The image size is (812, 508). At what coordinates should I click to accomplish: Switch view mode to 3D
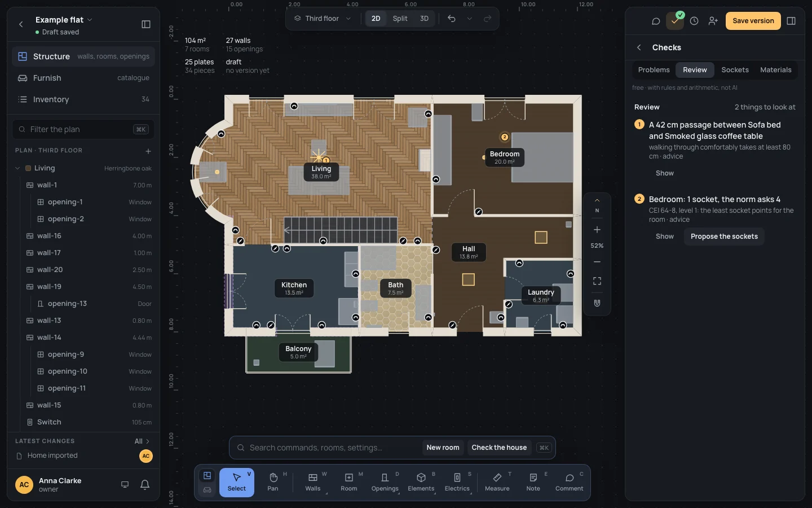tap(424, 19)
